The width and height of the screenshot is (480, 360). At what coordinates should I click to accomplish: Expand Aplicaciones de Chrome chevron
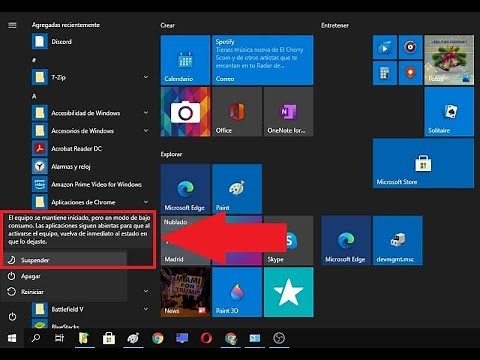pyautogui.click(x=146, y=202)
